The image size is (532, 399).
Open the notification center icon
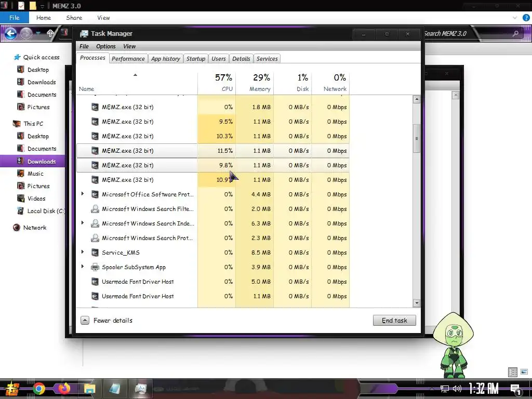point(516,389)
